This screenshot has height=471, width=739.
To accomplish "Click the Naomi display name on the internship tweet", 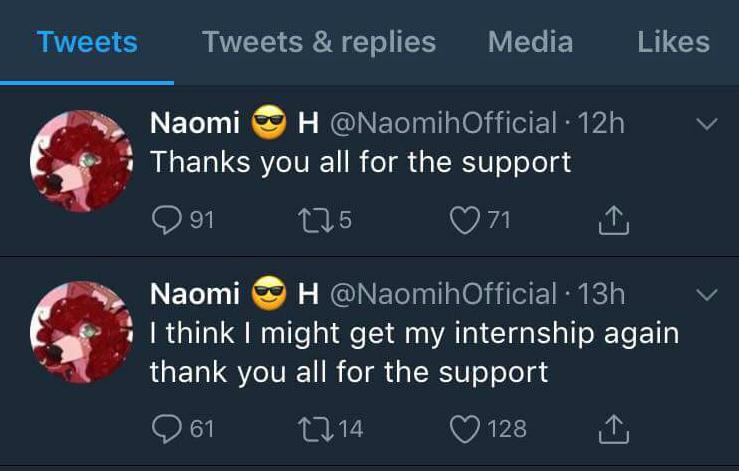I will [194, 293].
